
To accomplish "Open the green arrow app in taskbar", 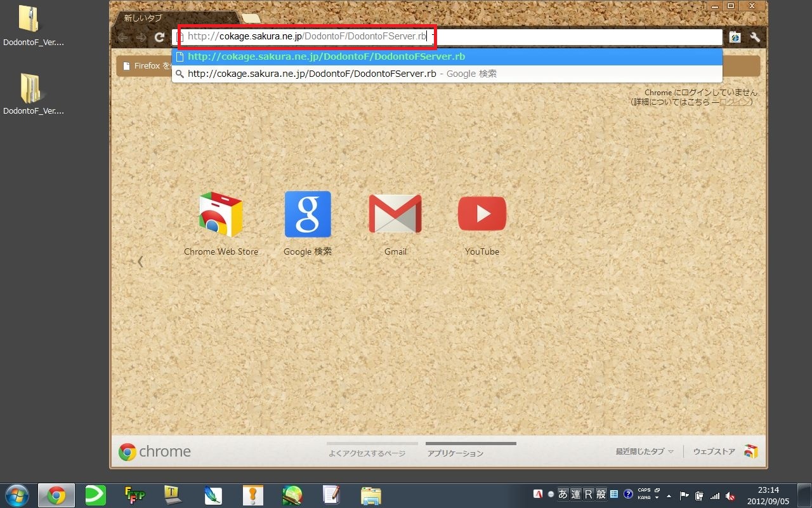I will (x=96, y=495).
